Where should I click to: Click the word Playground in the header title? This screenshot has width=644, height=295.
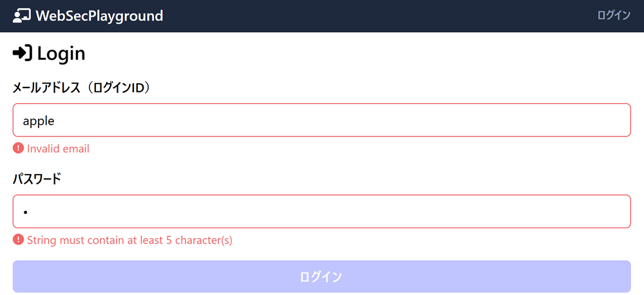tap(128, 15)
